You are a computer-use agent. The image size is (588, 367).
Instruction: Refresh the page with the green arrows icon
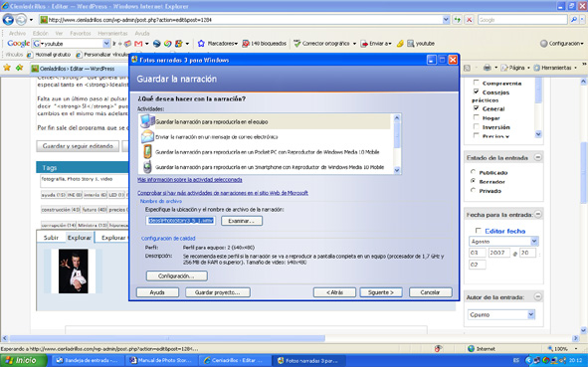tap(457, 20)
